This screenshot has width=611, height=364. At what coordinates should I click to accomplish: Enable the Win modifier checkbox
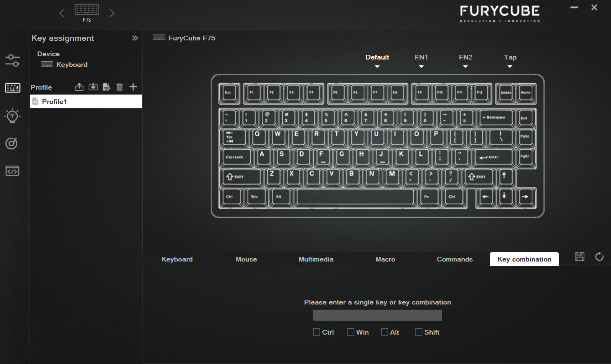point(351,332)
